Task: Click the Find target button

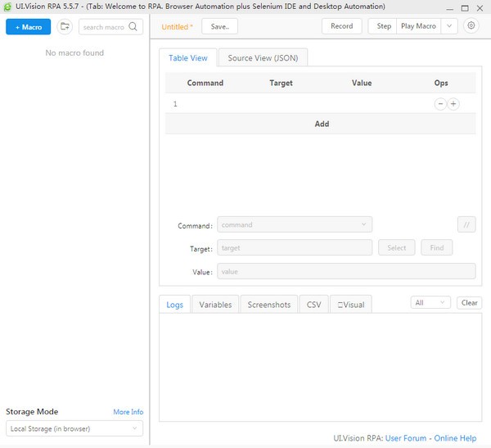Action: coord(436,247)
